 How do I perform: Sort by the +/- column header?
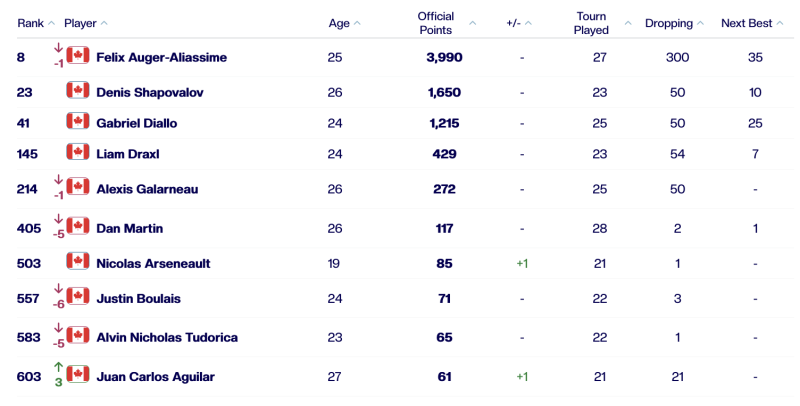(516, 23)
